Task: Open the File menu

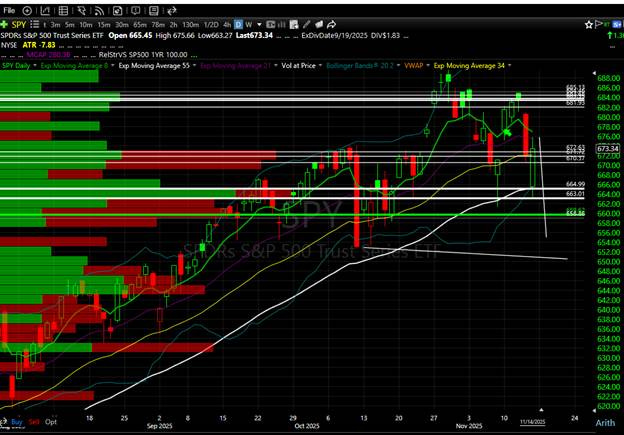Action: 9,11
